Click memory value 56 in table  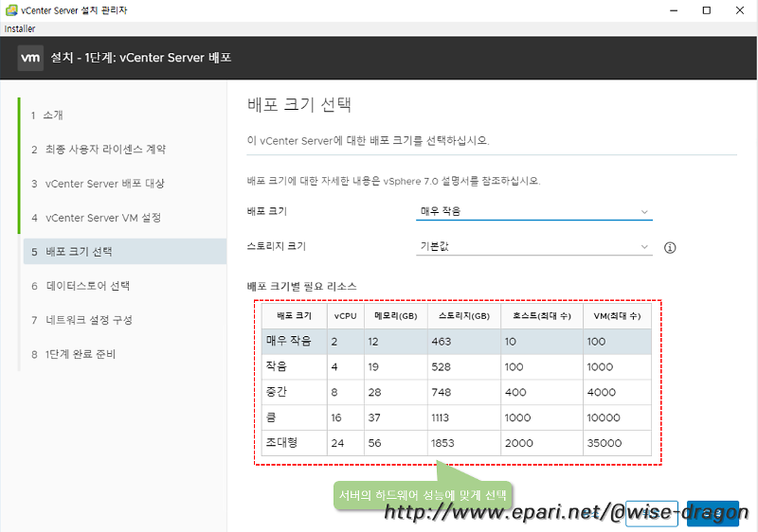[x=374, y=443]
